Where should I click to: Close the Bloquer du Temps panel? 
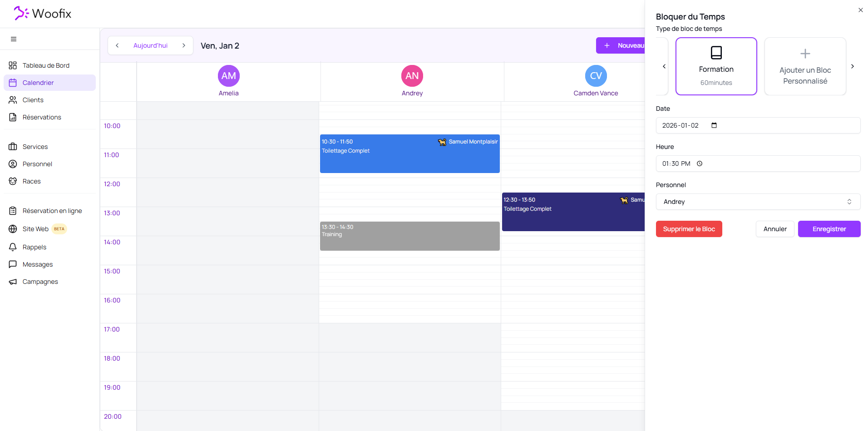point(860,10)
